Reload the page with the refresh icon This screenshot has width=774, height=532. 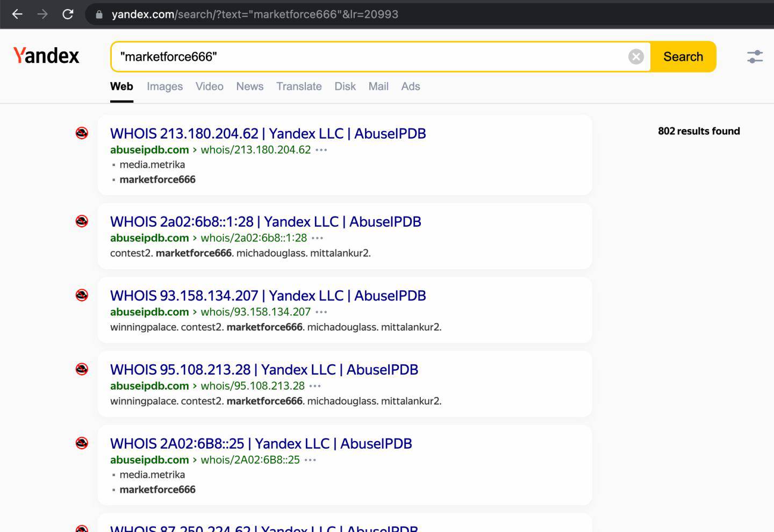tap(68, 15)
